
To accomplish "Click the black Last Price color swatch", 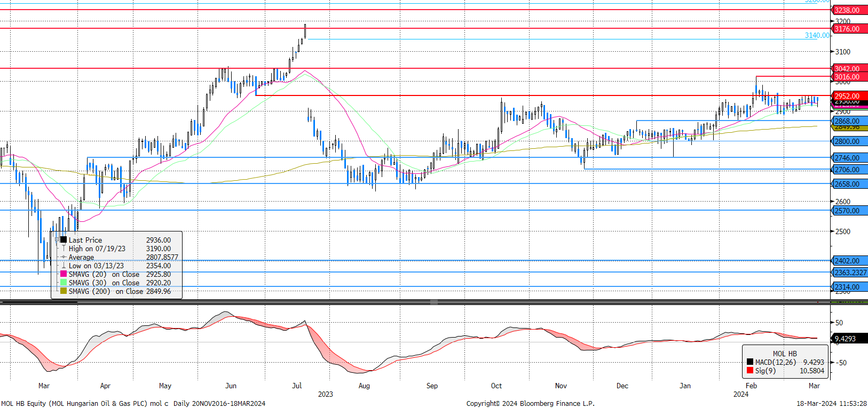I will click(64, 240).
